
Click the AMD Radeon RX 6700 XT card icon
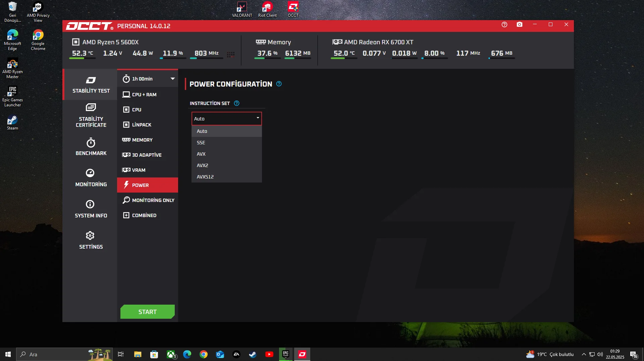point(337,42)
